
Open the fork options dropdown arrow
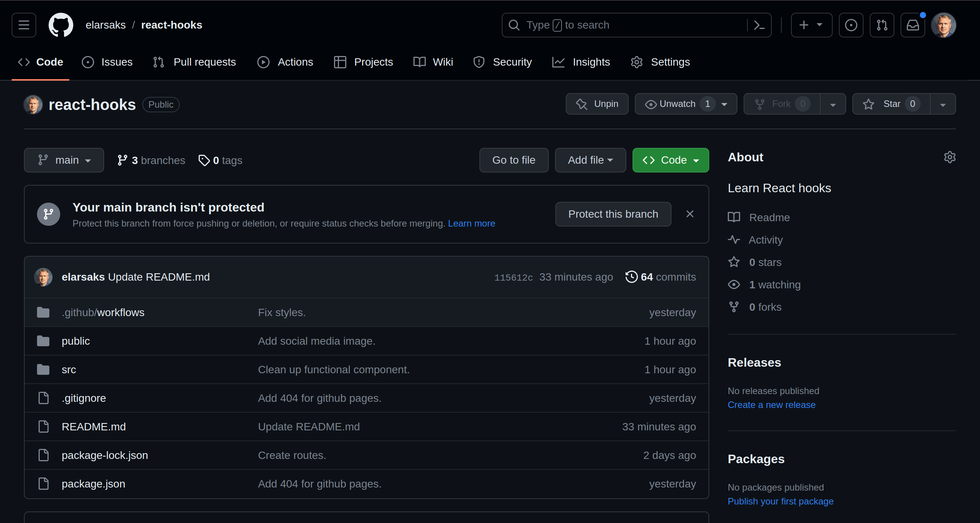[x=833, y=104]
